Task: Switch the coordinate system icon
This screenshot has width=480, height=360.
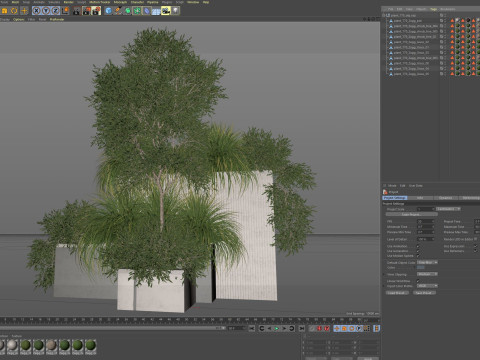Action: (x=65, y=11)
